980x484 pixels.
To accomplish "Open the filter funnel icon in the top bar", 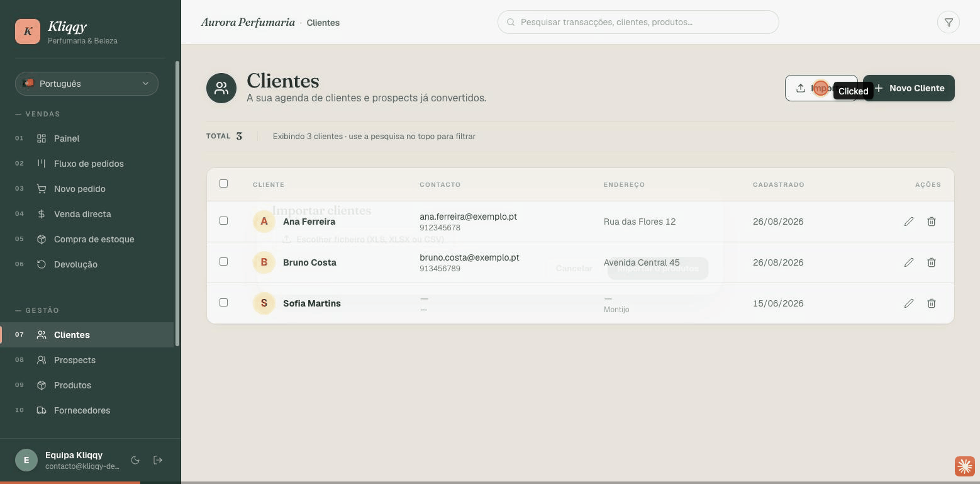I will 949,22.
